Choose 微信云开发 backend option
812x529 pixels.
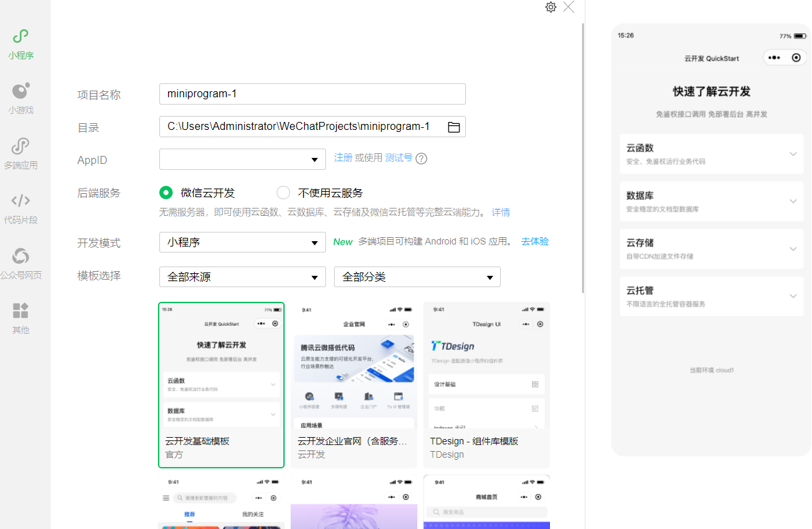click(197, 193)
